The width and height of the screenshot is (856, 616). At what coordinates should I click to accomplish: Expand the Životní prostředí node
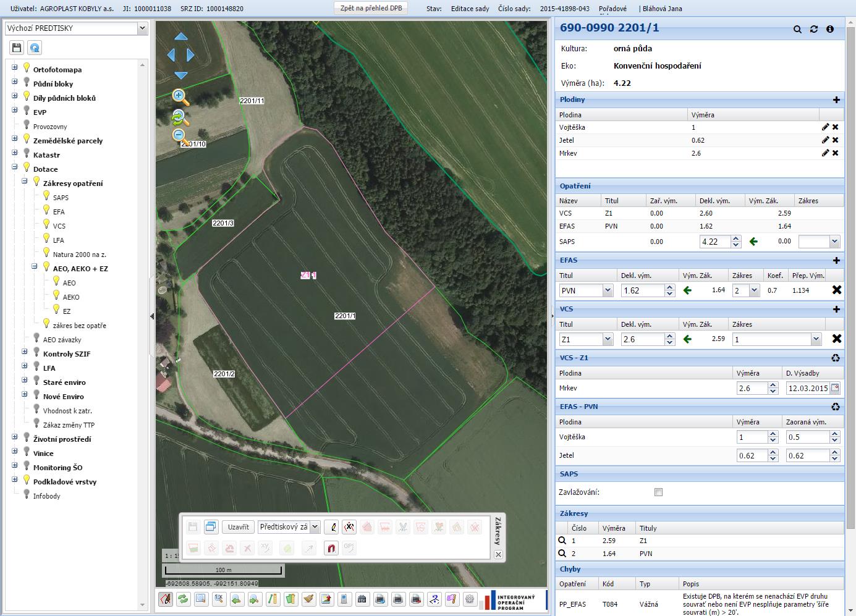click(15, 437)
